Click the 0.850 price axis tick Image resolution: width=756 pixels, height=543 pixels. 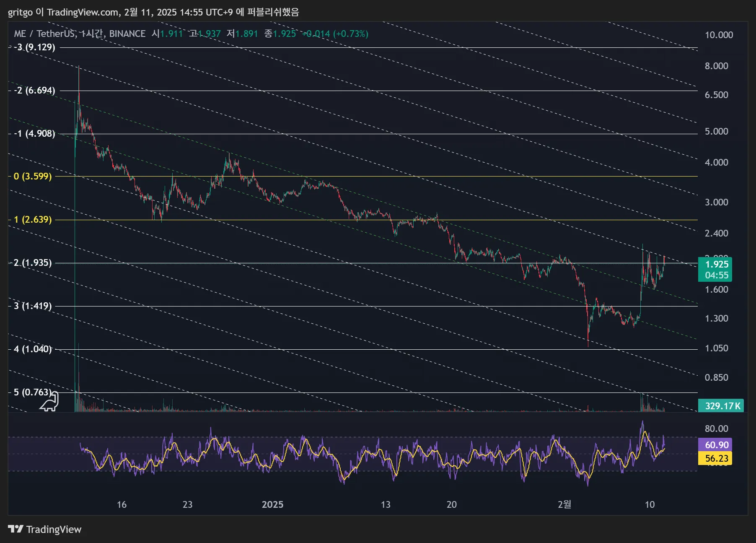[x=716, y=377]
